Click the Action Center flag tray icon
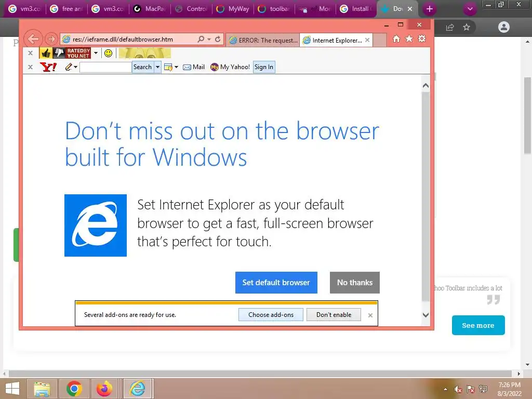532x399 pixels. 471,389
